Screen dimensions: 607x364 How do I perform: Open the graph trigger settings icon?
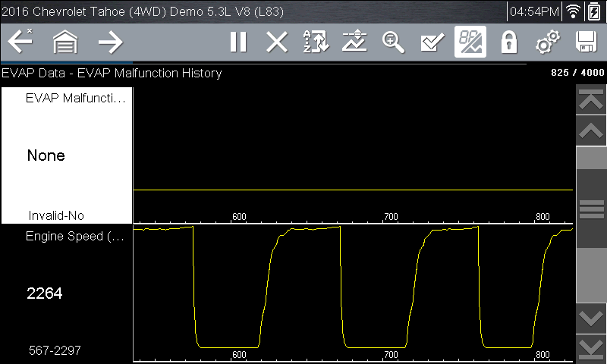point(354,42)
